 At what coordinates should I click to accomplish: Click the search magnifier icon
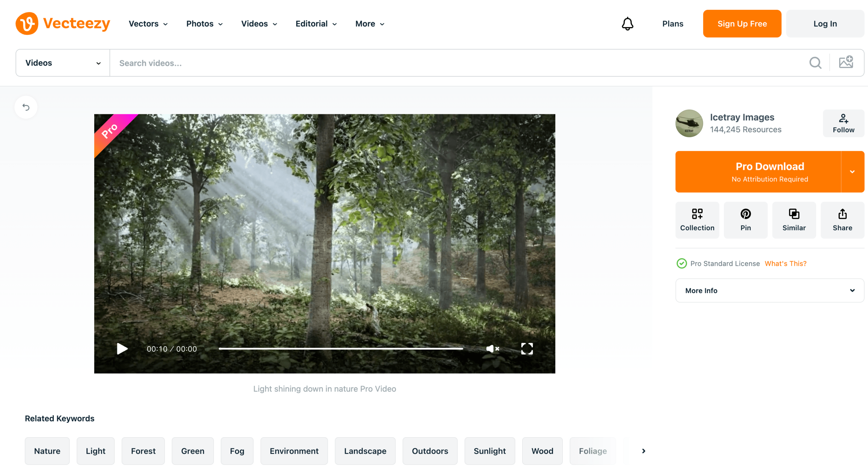tap(815, 63)
